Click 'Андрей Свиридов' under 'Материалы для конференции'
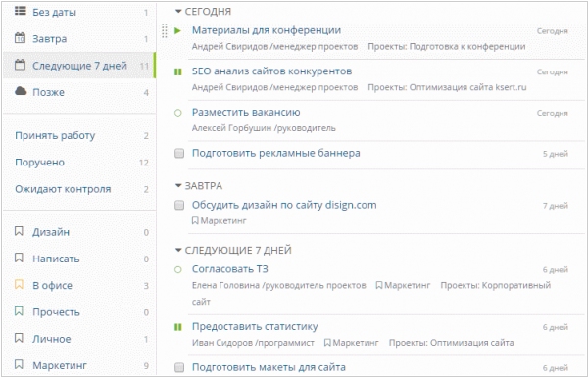 pyautogui.click(x=229, y=46)
